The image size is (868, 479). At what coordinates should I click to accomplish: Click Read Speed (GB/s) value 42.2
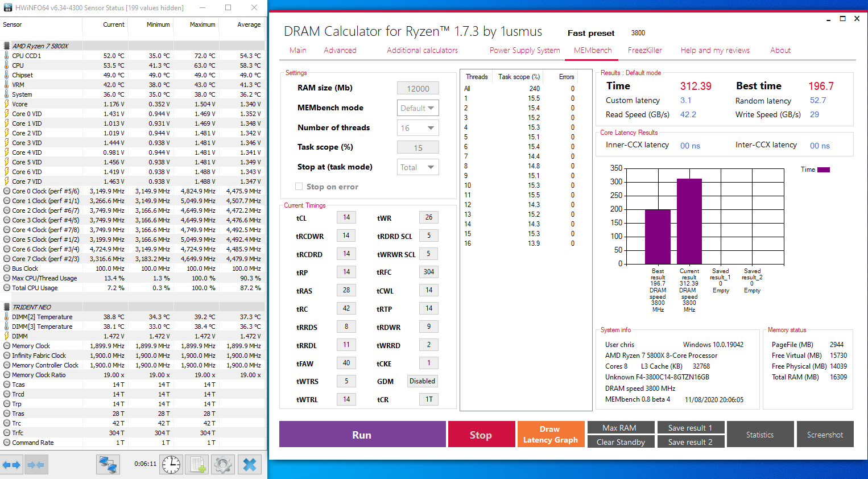point(688,114)
